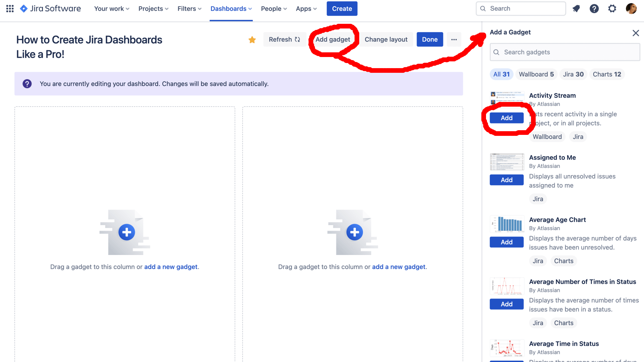
Task: Click the Average Age Chart title
Action: pos(557,220)
